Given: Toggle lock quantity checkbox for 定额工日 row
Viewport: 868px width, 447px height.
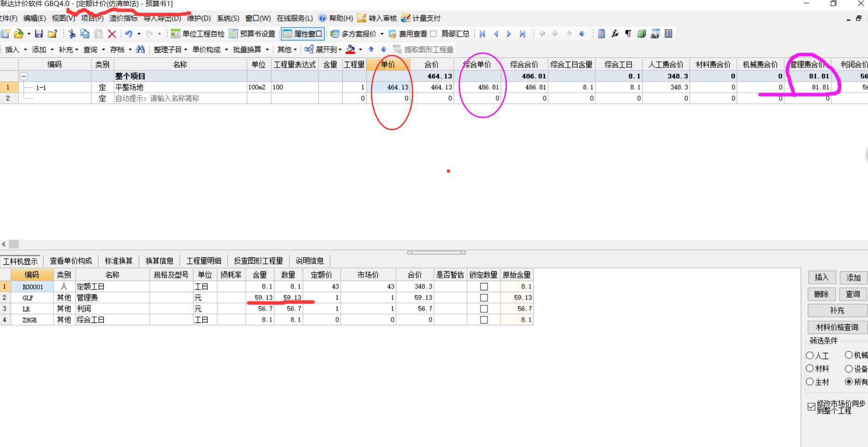Looking at the screenshot, I should (x=484, y=287).
